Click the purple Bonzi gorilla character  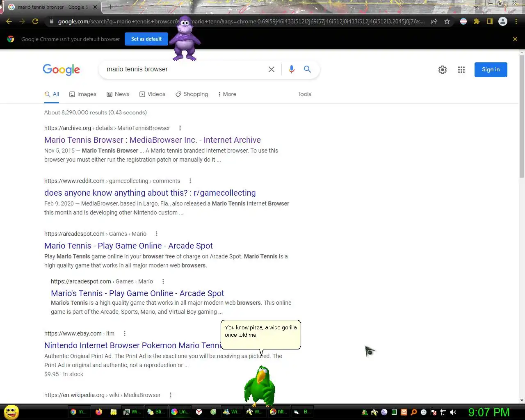pyautogui.click(x=185, y=39)
